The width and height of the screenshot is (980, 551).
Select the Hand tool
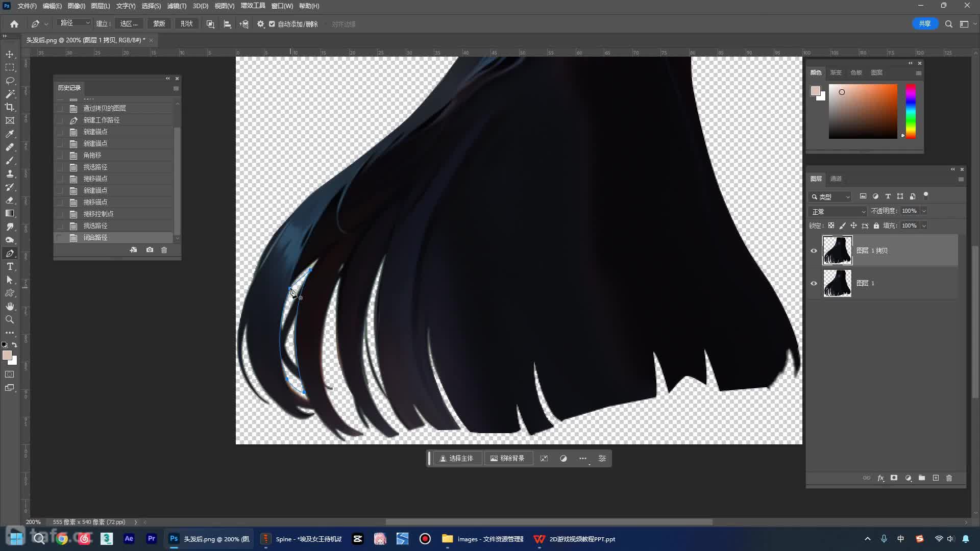pos(10,306)
